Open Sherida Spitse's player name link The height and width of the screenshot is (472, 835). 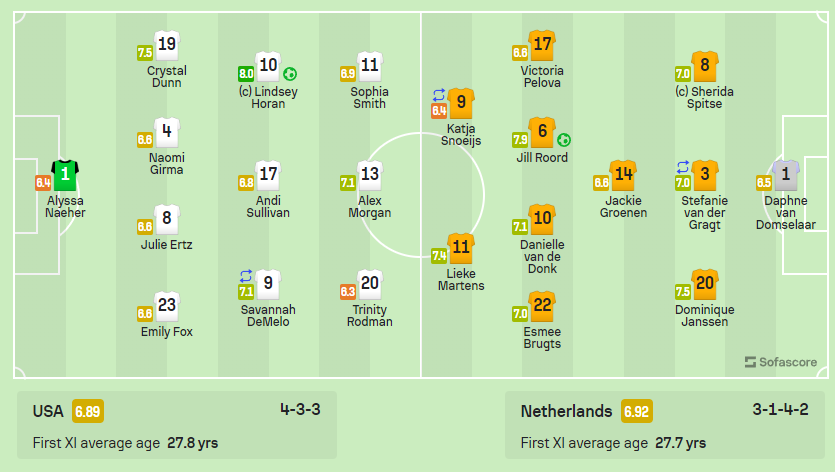[x=705, y=97]
